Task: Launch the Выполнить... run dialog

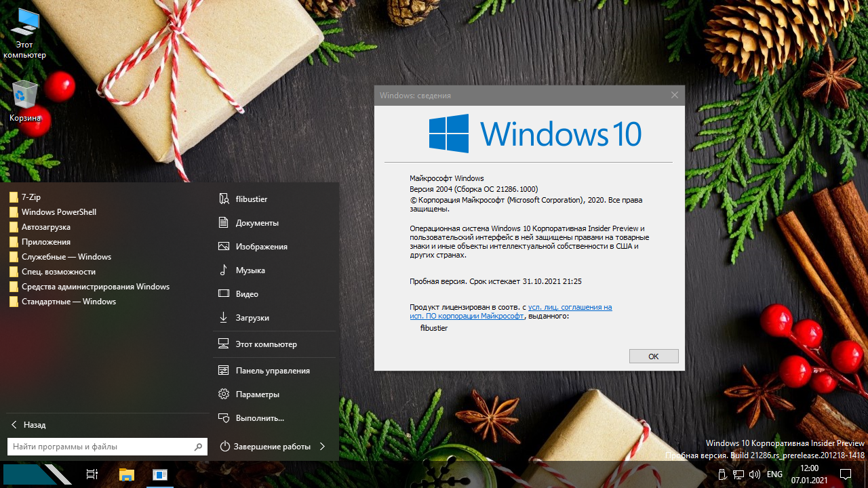Action: (x=275, y=418)
